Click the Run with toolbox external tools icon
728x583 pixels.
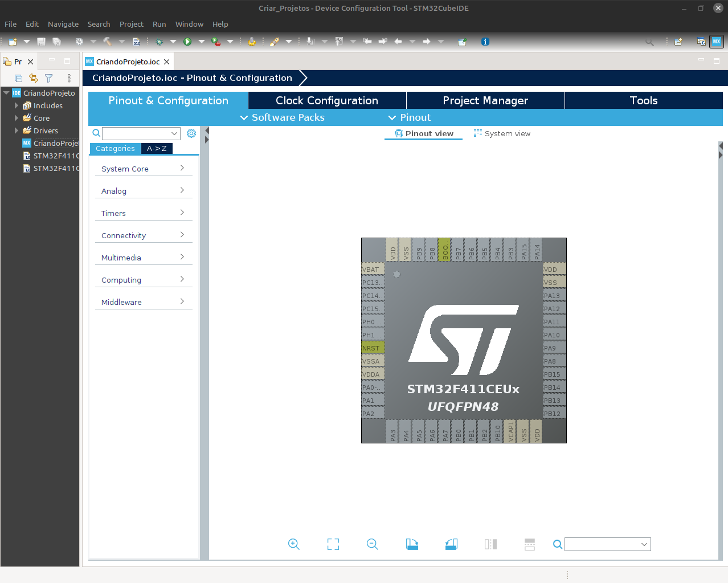[x=216, y=42]
